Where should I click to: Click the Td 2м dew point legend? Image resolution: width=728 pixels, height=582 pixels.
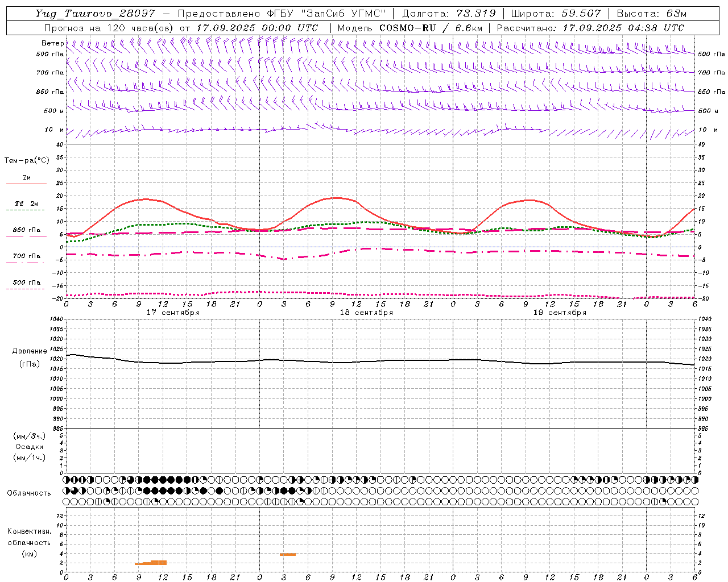pos(26,203)
